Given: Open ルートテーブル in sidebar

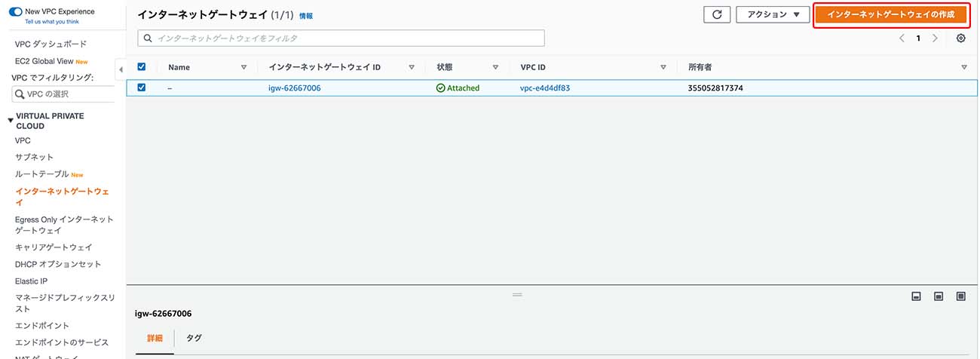Looking at the screenshot, I should (x=41, y=174).
